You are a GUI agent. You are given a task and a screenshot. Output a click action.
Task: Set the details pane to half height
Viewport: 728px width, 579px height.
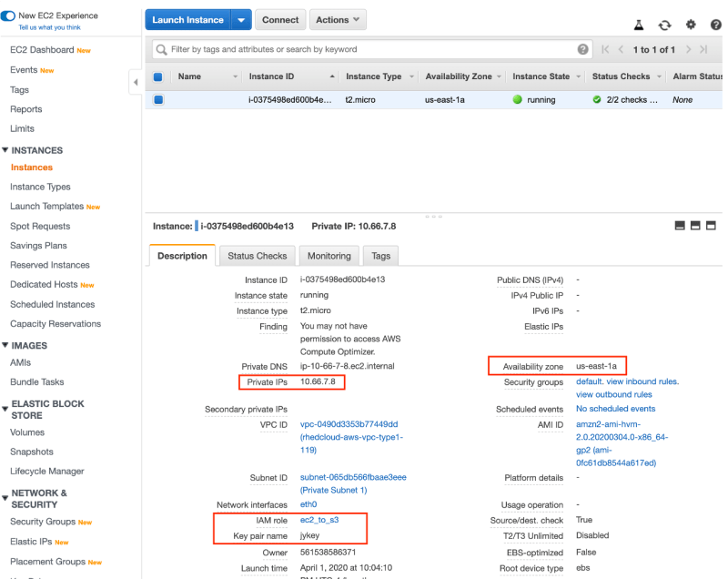click(695, 226)
